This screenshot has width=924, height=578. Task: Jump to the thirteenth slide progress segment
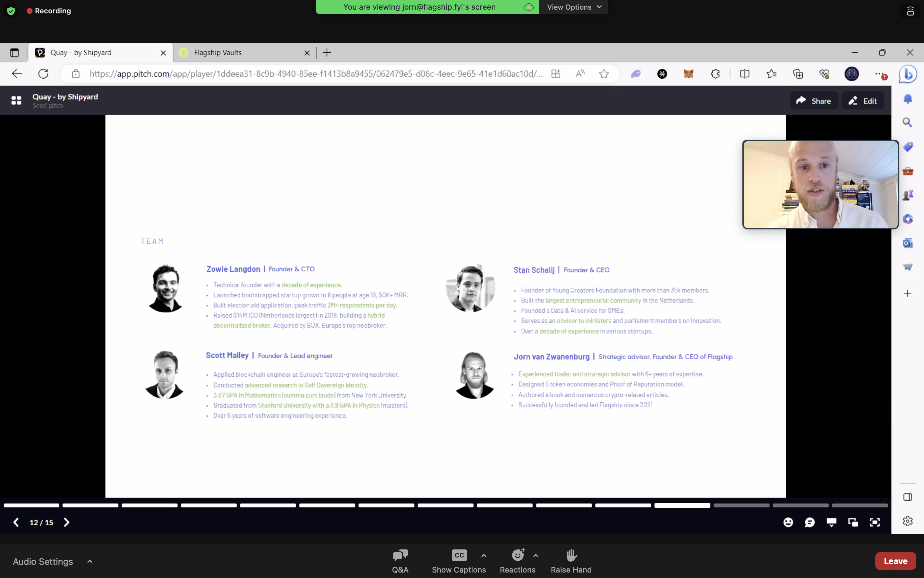[741, 505]
